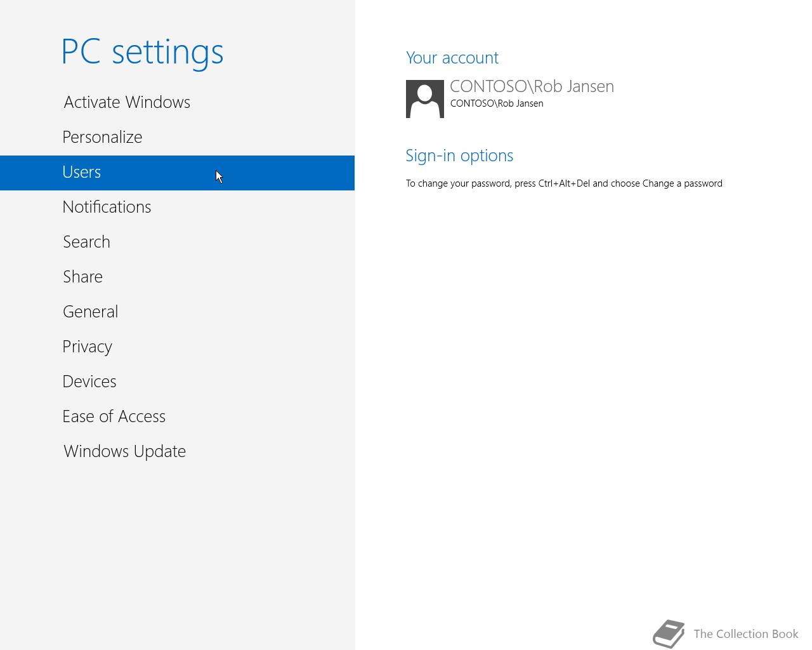Open Ease of Access settings
The image size is (812, 650).
tap(177, 417)
